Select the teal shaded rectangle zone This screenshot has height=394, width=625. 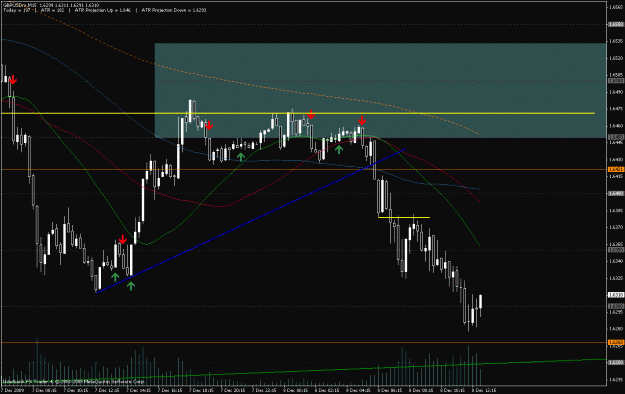point(380,90)
